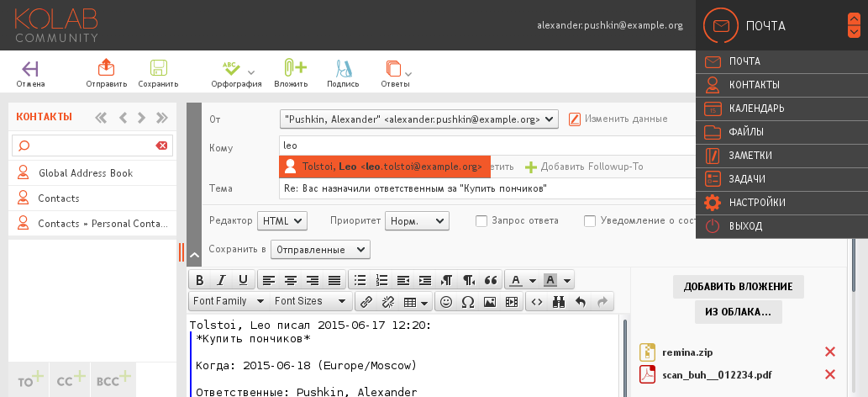Set left-to-right text direction
Screen dimensions: 868x397
[447, 281]
